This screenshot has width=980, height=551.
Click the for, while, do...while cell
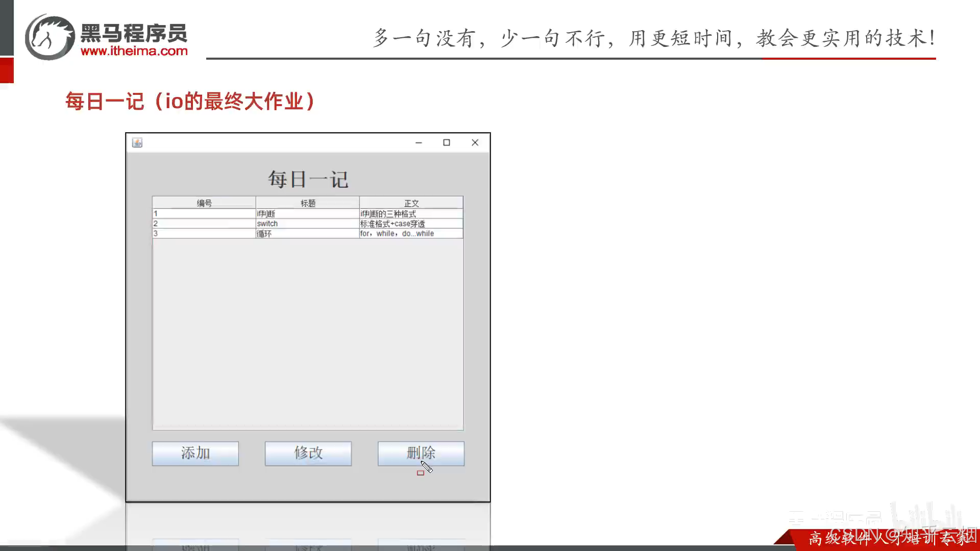pos(411,234)
